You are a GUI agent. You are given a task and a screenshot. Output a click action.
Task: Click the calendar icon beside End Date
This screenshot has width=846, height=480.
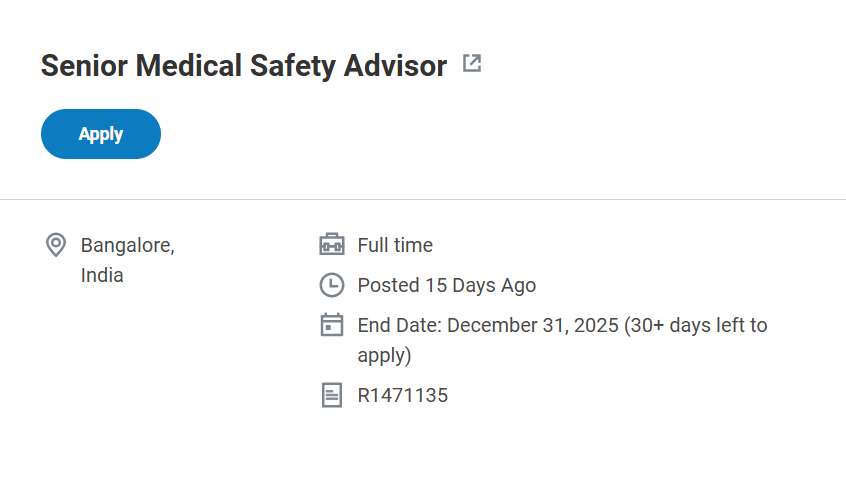(331, 325)
